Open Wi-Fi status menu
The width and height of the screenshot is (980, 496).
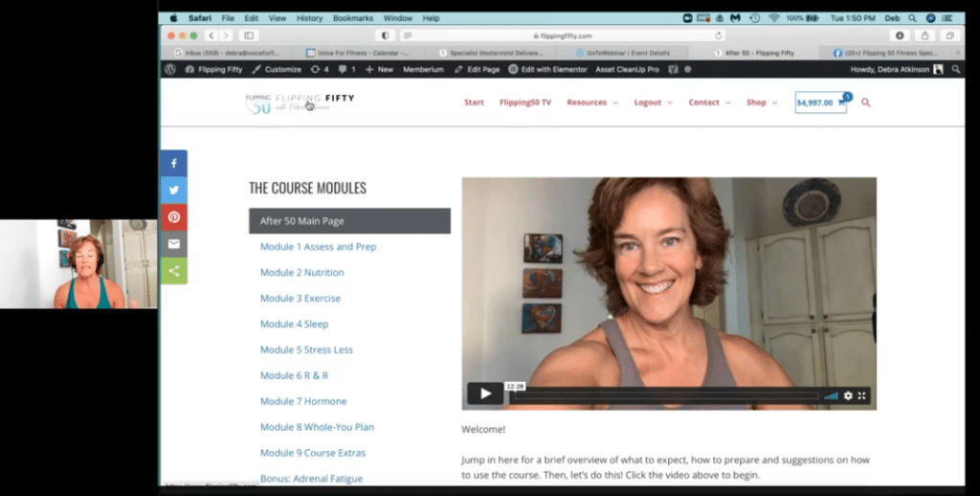click(774, 19)
